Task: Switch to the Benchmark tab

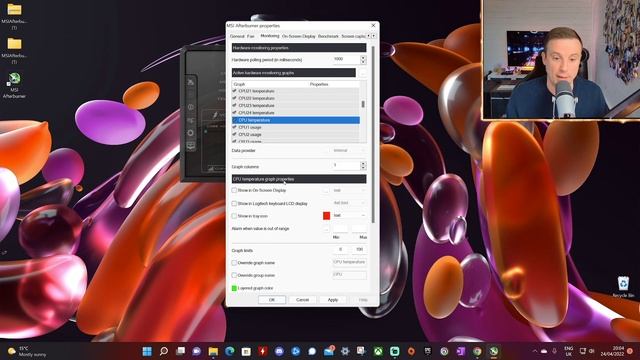Action: (328, 36)
